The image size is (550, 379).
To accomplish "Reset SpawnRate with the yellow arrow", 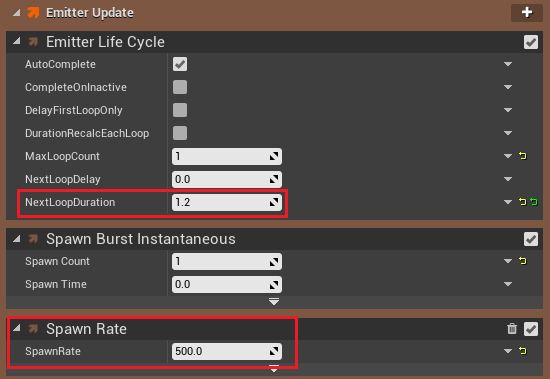I will 523,351.
